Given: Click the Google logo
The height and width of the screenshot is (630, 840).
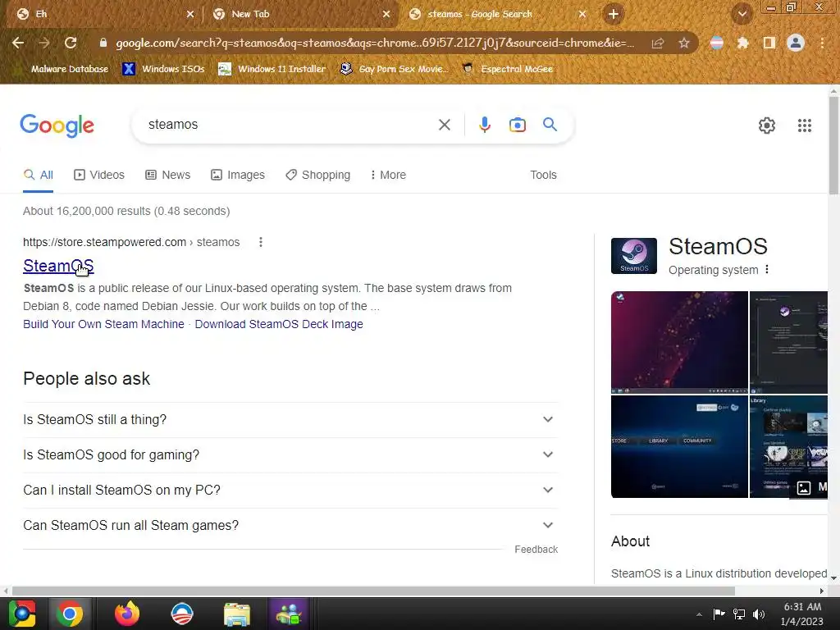Looking at the screenshot, I should pyautogui.click(x=57, y=126).
